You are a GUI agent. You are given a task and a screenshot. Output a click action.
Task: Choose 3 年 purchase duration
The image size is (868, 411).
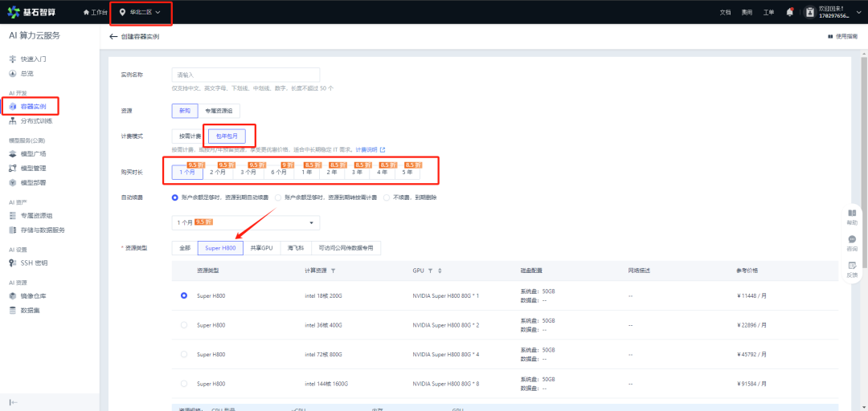pyautogui.click(x=357, y=172)
